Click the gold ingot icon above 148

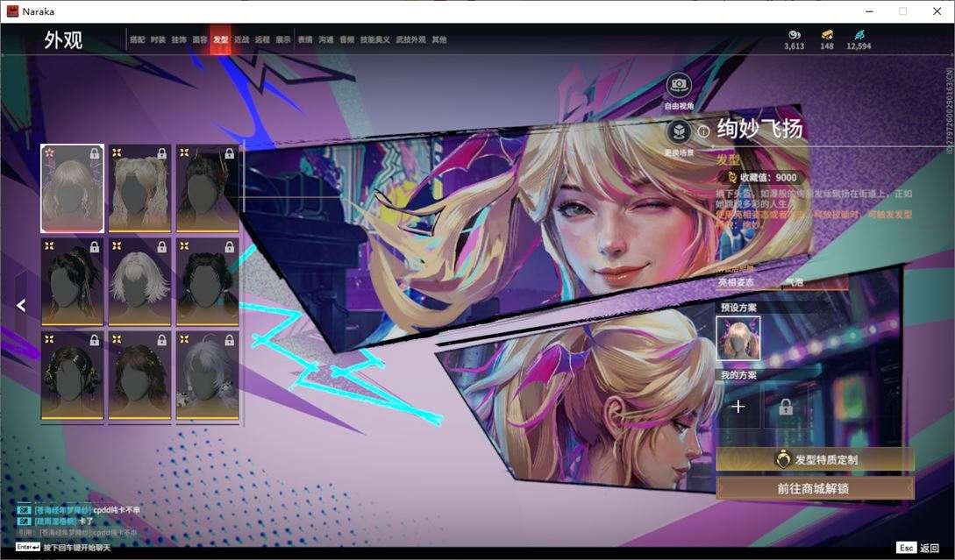pos(826,35)
